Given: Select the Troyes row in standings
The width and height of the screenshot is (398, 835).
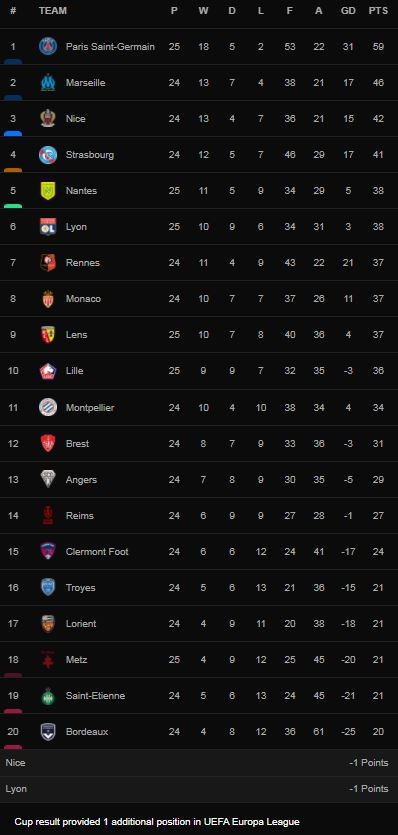Looking at the screenshot, I should (199, 588).
